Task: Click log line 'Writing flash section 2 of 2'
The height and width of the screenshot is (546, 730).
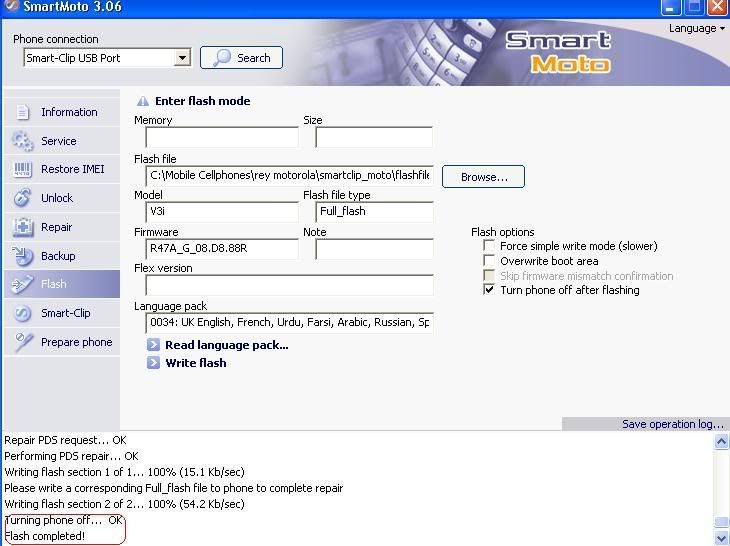Action: tap(124, 504)
